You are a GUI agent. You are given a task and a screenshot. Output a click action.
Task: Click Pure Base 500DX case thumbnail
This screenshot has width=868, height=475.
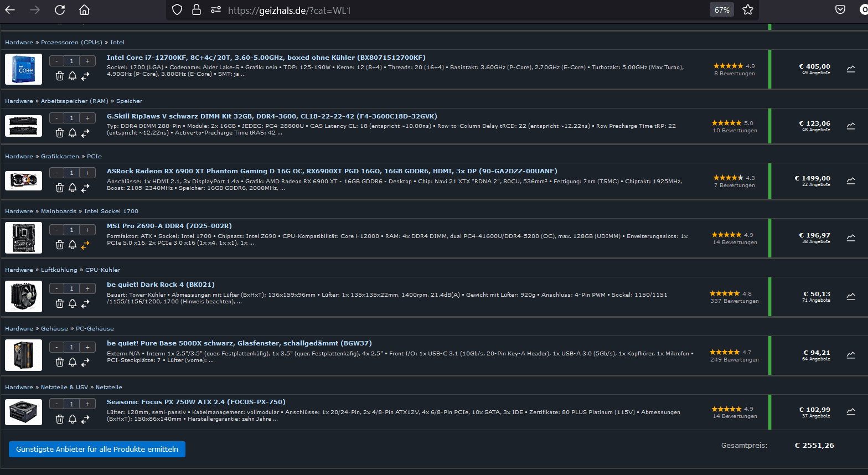pyautogui.click(x=23, y=355)
